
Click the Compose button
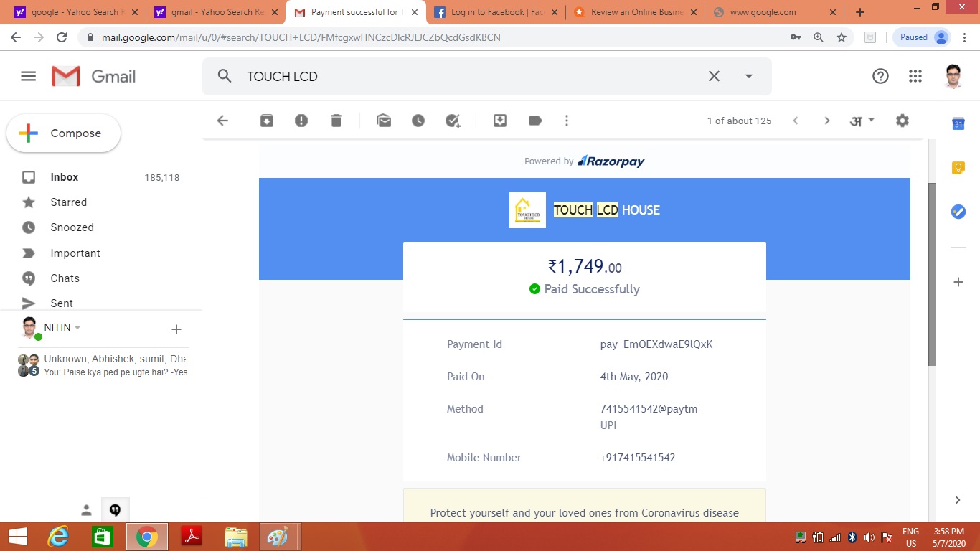click(63, 133)
